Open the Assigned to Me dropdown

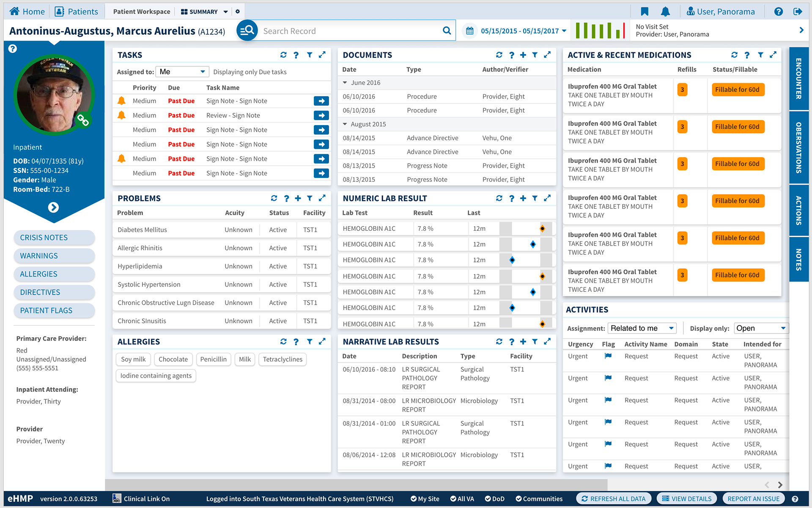pyautogui.click(x=182, y=72)
